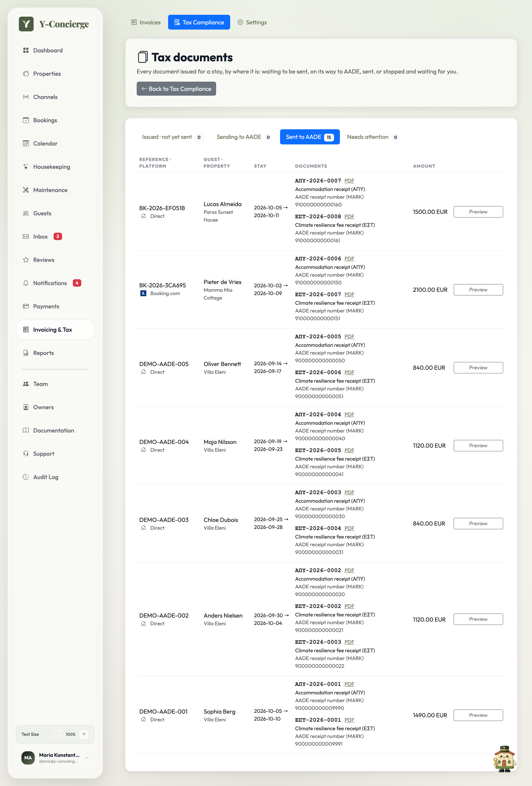Go to Team in sidebar
Viewport: 532px width, 786px height.
pos(55,384)
